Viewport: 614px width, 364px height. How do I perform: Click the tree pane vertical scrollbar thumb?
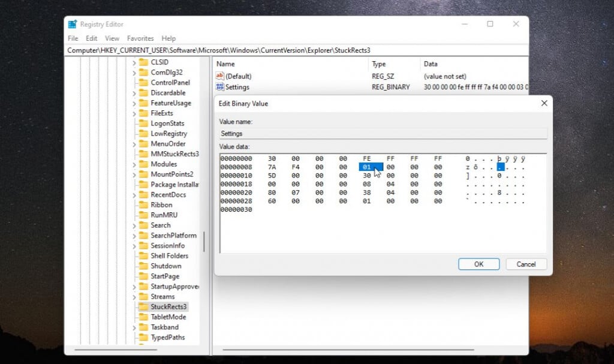204,241
